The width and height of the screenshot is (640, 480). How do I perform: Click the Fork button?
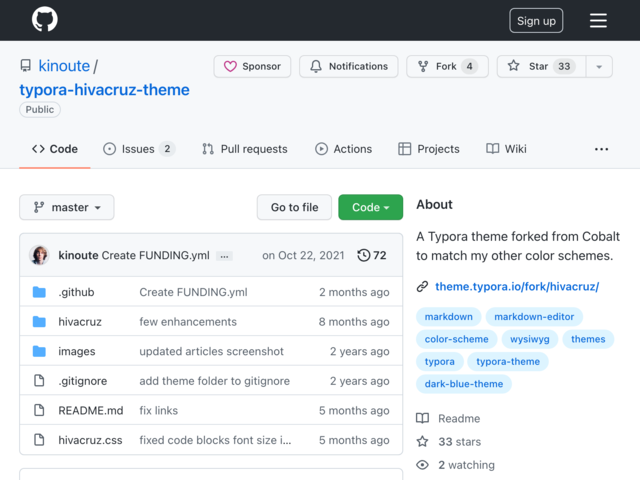point(447,66)
